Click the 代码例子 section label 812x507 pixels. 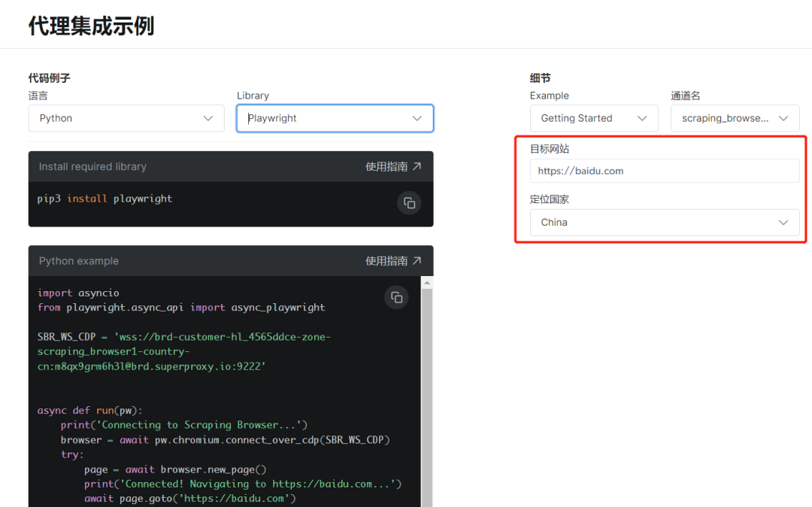tap(49, 78)
